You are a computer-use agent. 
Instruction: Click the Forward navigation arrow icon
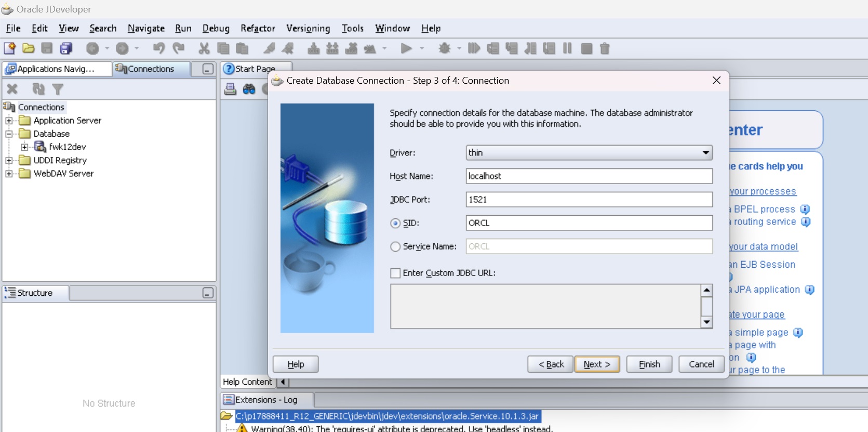(122, 48)
